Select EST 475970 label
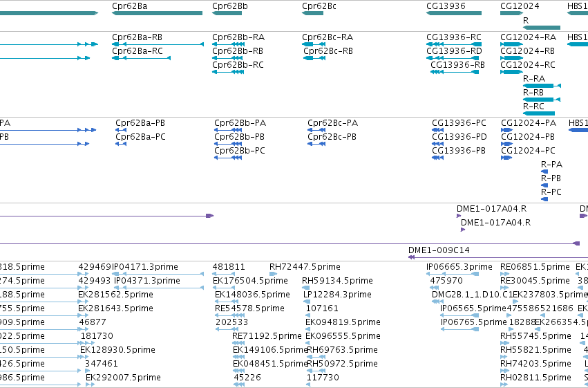 point(446,281)
